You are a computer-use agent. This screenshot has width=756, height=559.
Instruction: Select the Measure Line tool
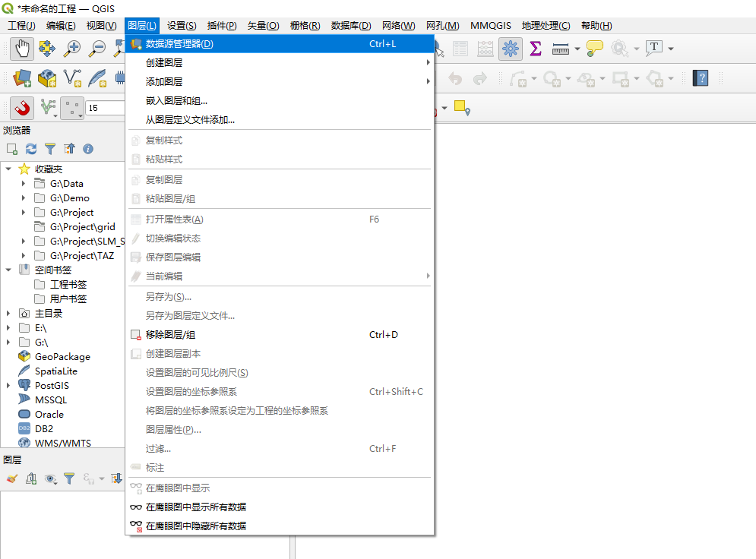click(x=560, y=49)
